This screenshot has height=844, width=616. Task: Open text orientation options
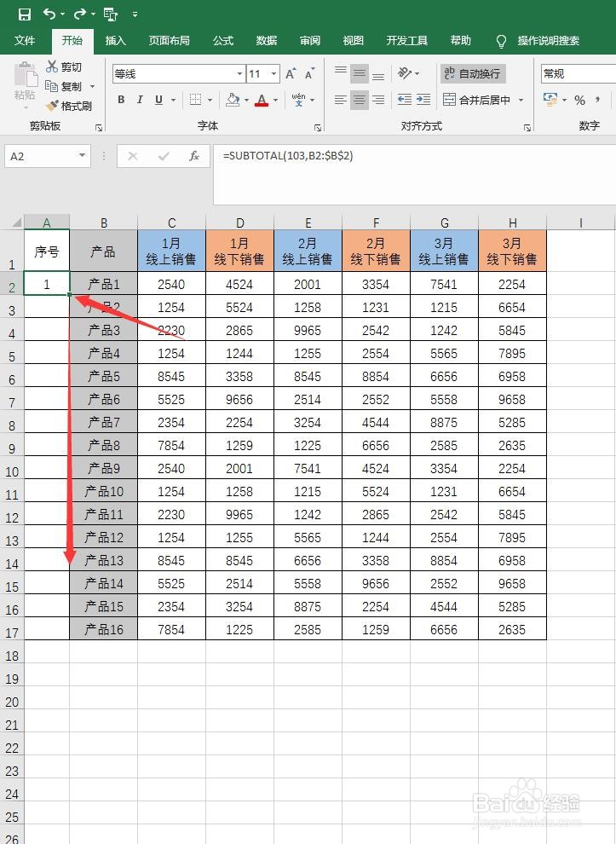pos(405,73)
